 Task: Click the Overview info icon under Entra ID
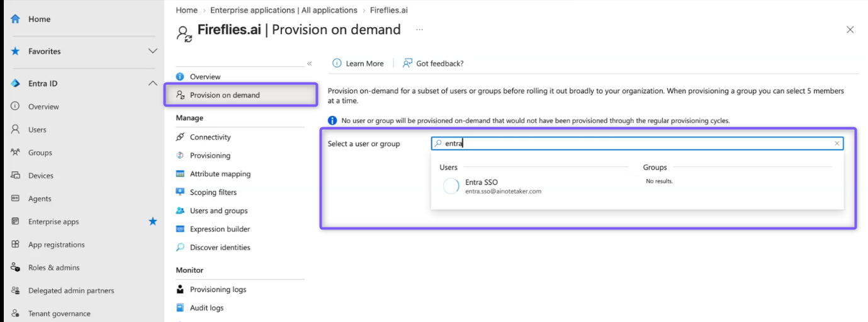point(16,106)
